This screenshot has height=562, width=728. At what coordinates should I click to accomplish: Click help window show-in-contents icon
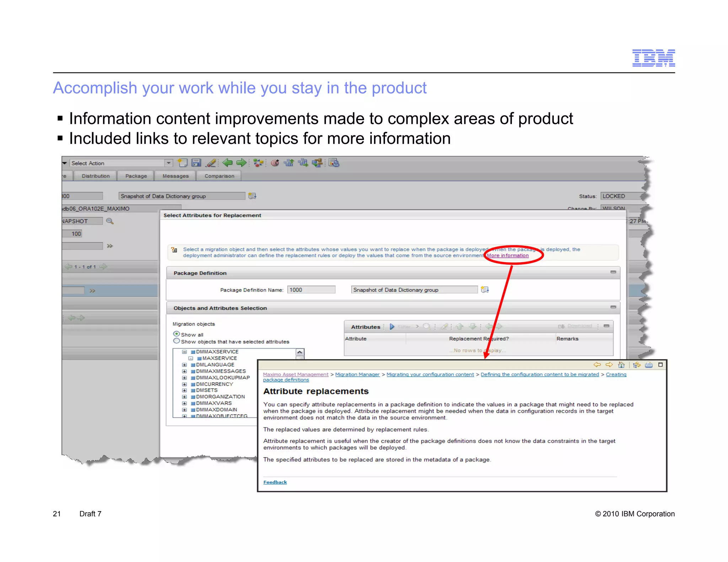click(637, 365)
